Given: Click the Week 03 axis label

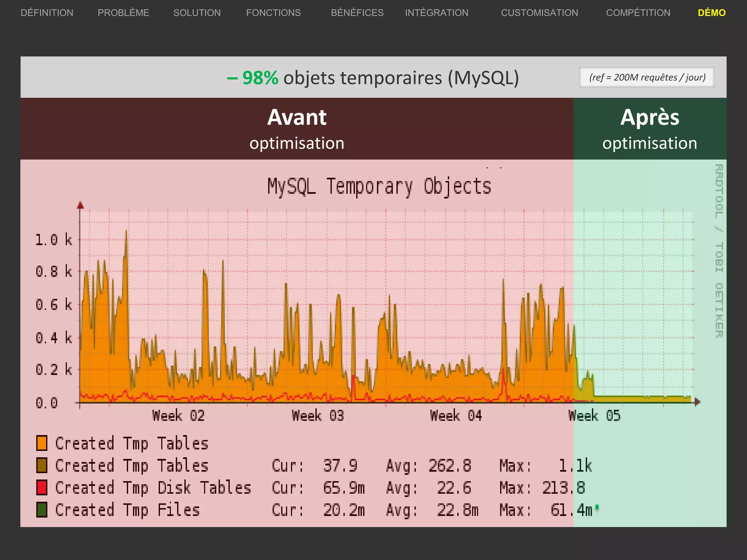Looking at the screenshot, I should 318,416.
